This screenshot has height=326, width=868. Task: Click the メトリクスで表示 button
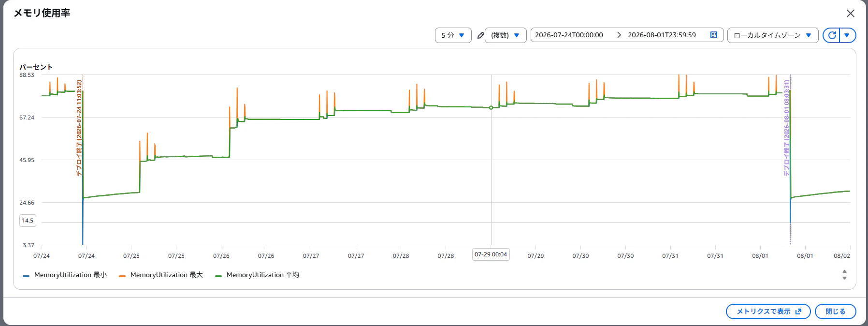[x=768, y=311]
